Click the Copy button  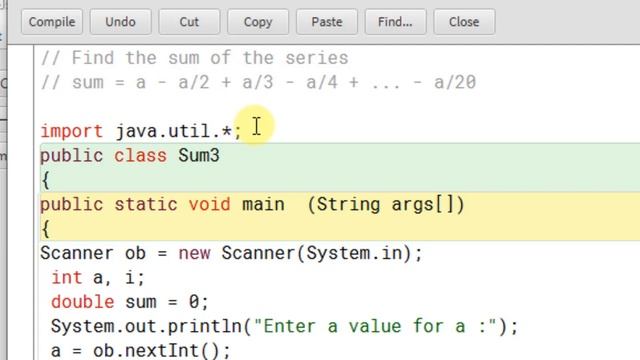point(258,22)
